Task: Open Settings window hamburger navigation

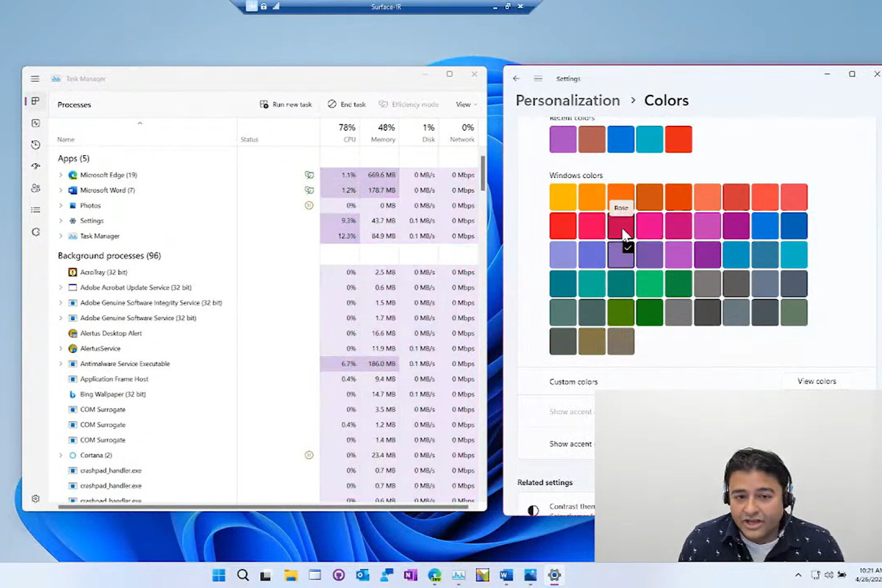Action: (x=538, y=79)
